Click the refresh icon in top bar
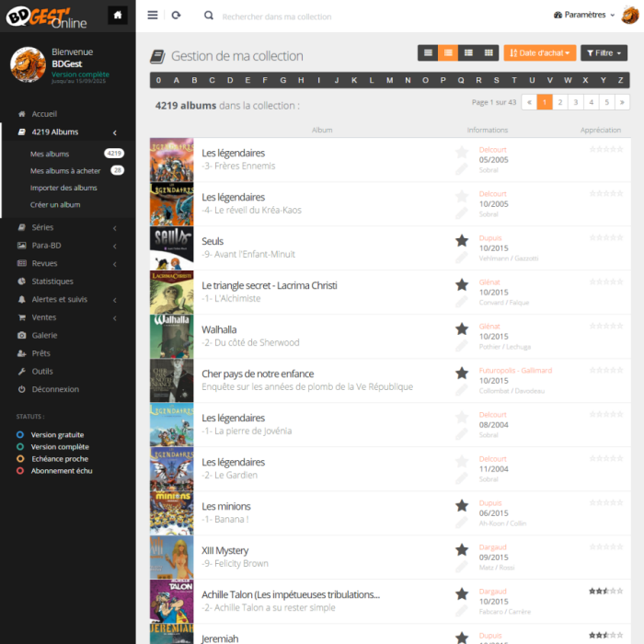This screenshot has height=644, width=644. pyautogui.click(x=177, y=16)
